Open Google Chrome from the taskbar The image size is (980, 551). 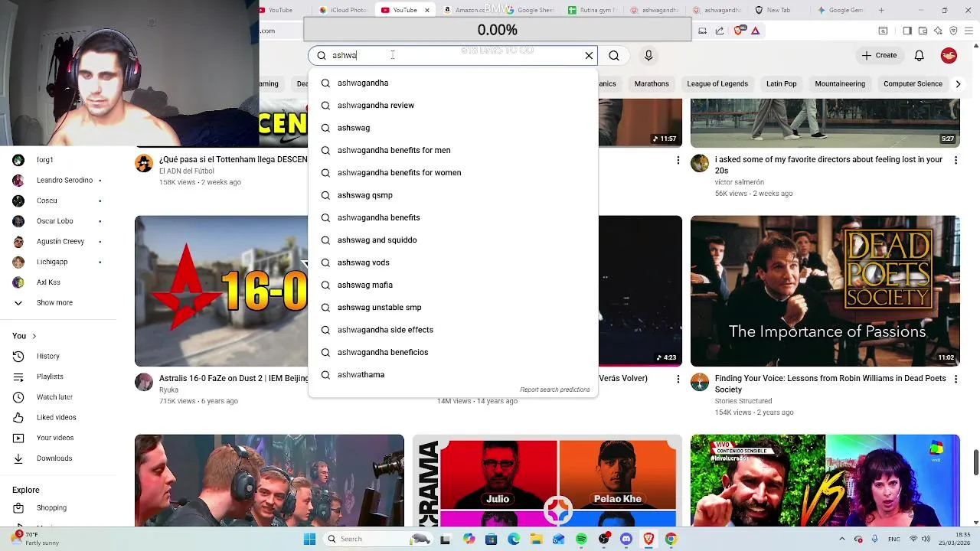tap(671, 539)
